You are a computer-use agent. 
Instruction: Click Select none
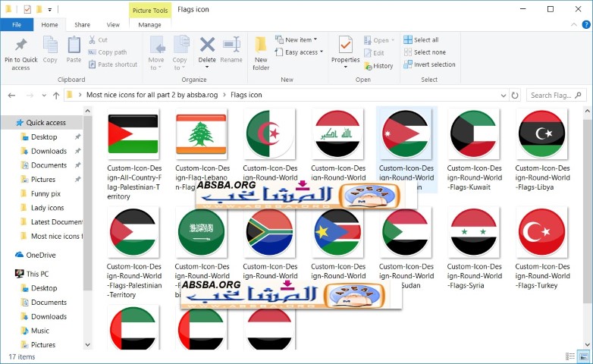pos(425,52)
